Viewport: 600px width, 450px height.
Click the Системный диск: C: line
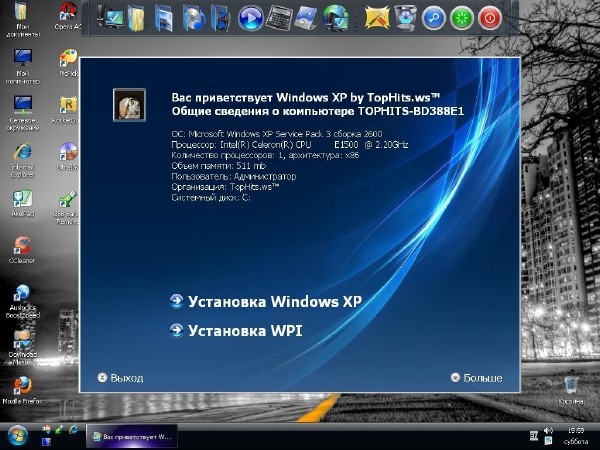(x=211, y=197)
